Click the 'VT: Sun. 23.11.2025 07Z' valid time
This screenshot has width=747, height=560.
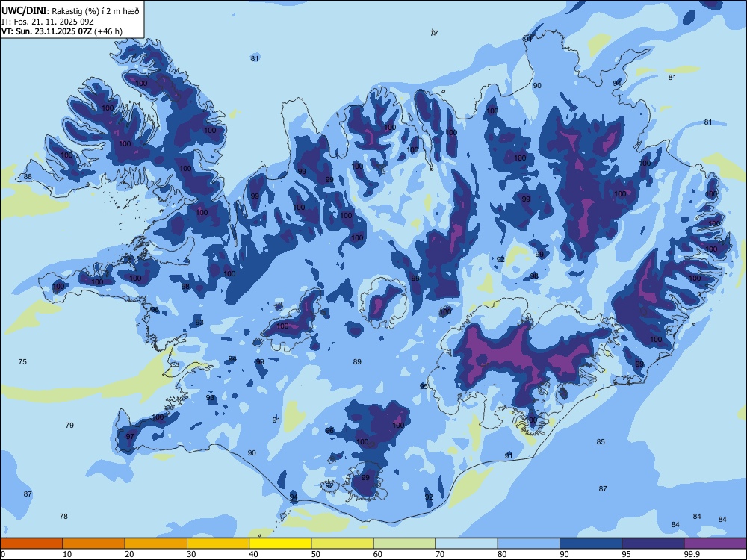click(46, 31)
